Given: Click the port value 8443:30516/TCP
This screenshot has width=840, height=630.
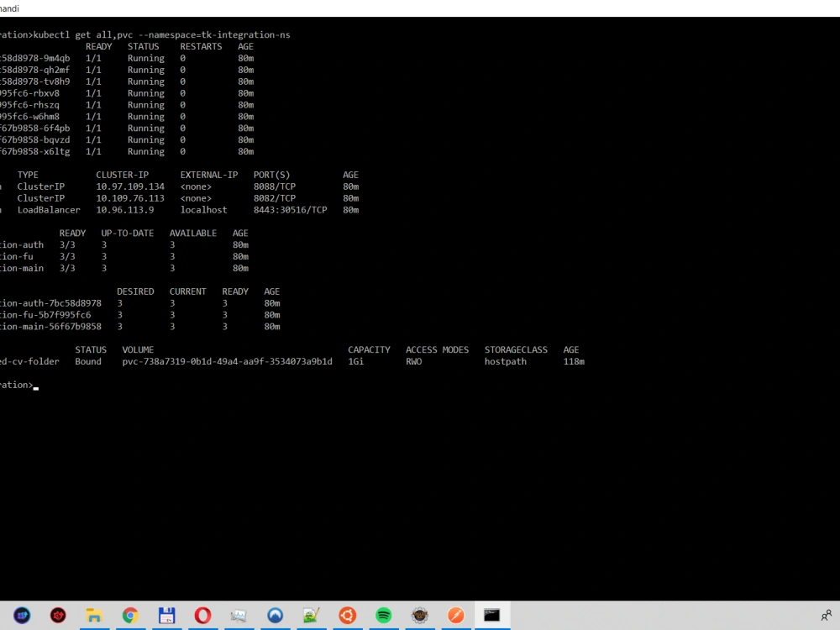Looking at the screenshot, I should (x=291, y=210).
